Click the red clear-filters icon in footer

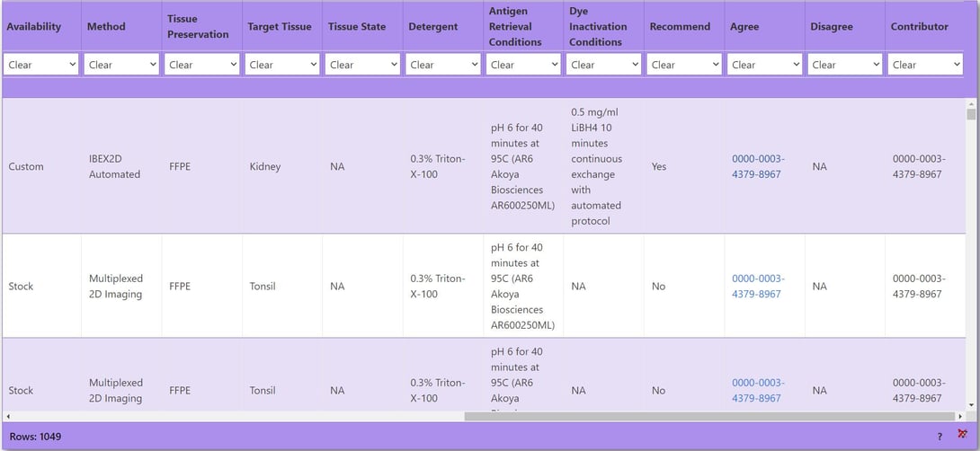pyautogui.click(x=963, y=434)
